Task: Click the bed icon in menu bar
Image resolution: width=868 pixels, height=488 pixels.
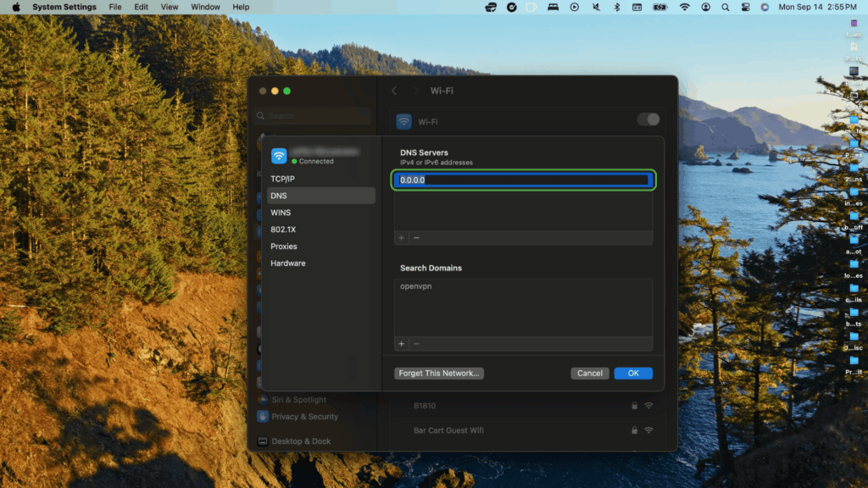Action: coord(553,7)
